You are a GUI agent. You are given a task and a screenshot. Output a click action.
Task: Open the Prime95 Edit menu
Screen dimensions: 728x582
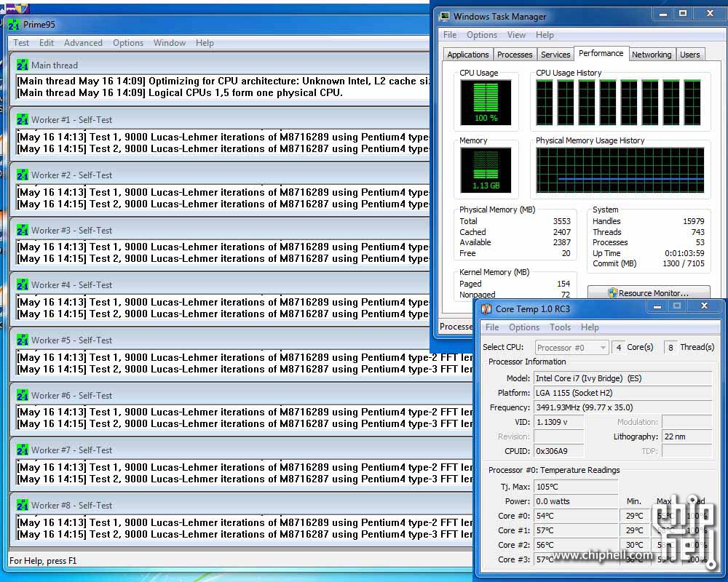47,43
